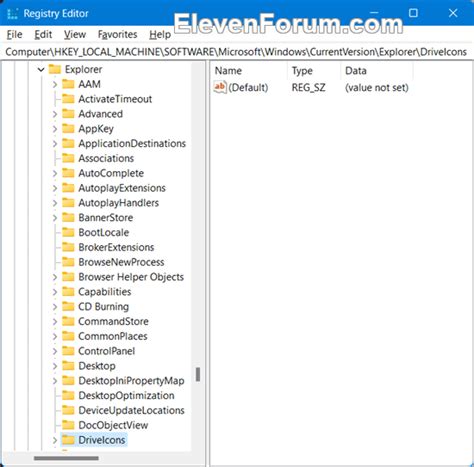Select the Desktop key label
Image resolution: width=474 pixels, height=467 pixels.
(97, 366)
